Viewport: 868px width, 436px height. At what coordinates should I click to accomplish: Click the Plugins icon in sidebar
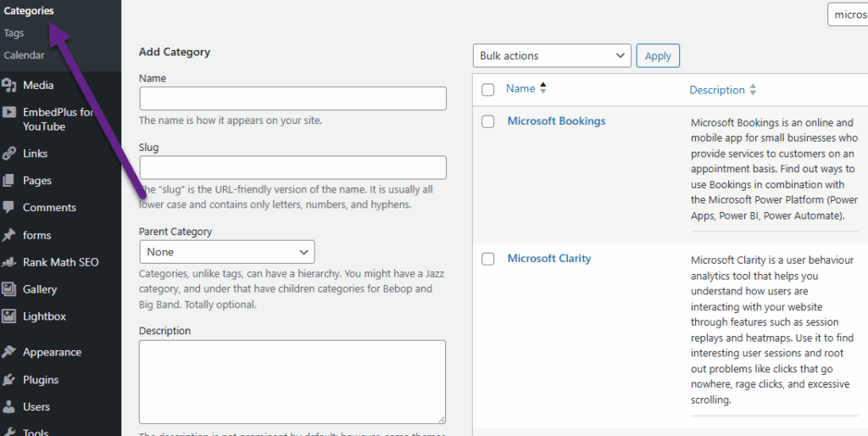click(9, 380)
